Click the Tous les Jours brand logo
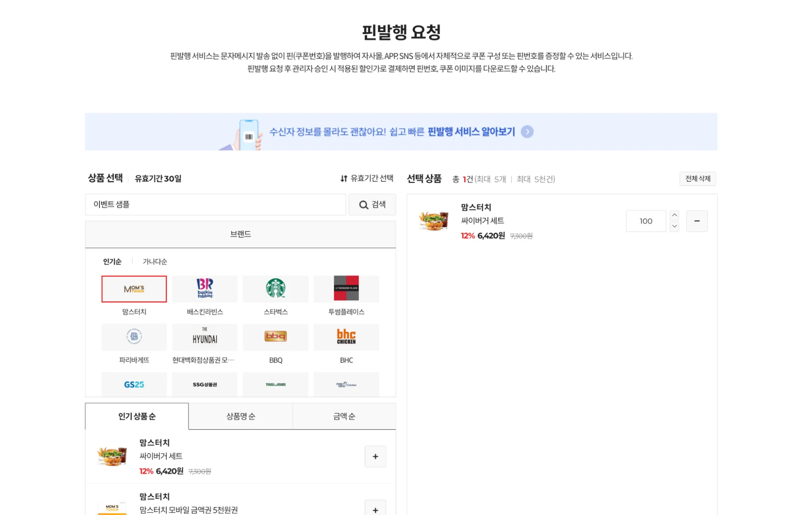The width and height of the screenshot is (812, 515). (275, 384)
